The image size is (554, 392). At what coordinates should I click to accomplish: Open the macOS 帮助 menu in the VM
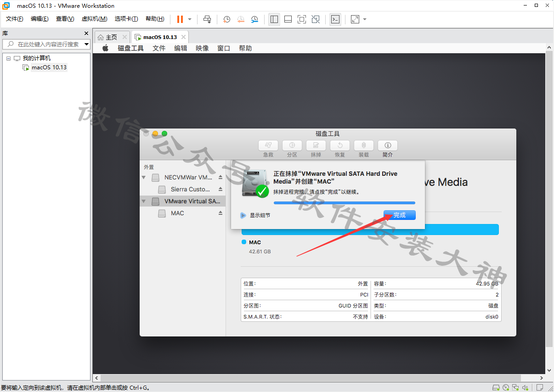pyautogui.click(x=245, y=48)
